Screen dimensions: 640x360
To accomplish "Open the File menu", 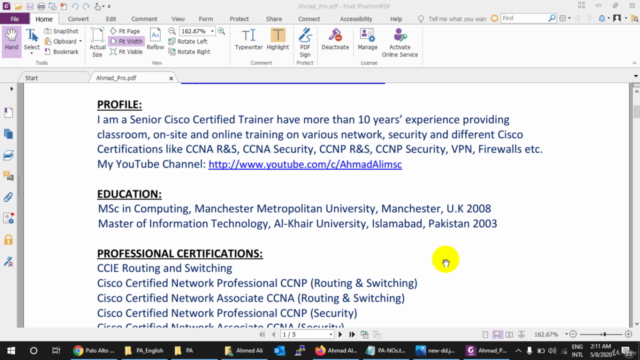I will coord(15,19).
